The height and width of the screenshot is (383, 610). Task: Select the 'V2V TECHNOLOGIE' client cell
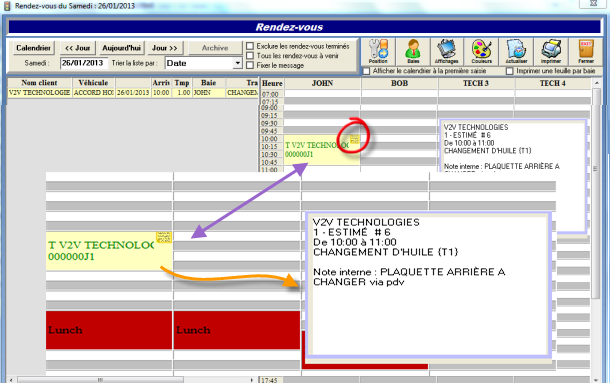(39, 93)
